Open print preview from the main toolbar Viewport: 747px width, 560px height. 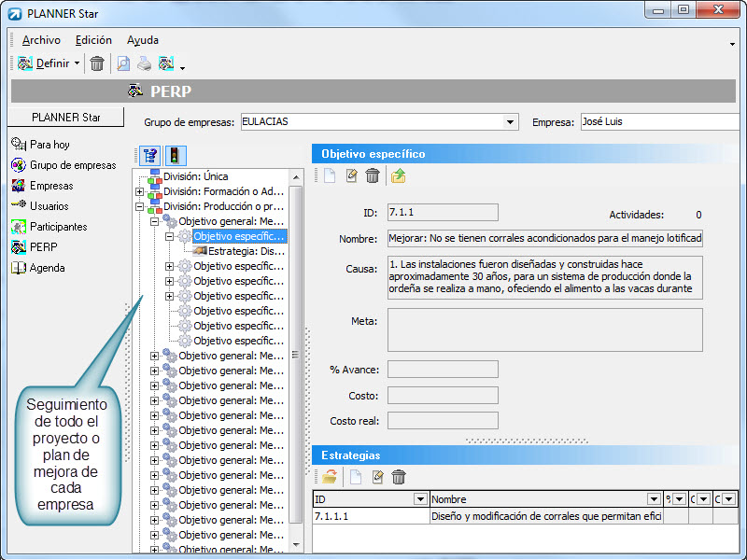[x=123, y=63]
